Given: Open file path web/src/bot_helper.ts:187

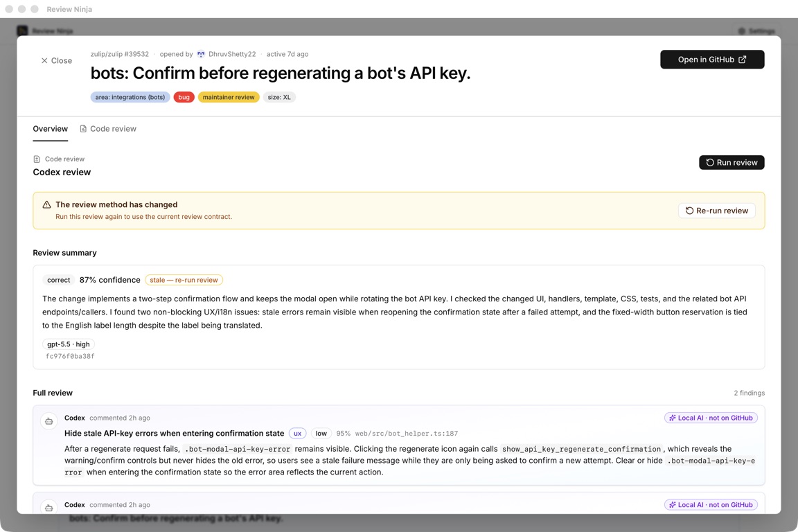Looking at the screenshot, I should point(407,434).
